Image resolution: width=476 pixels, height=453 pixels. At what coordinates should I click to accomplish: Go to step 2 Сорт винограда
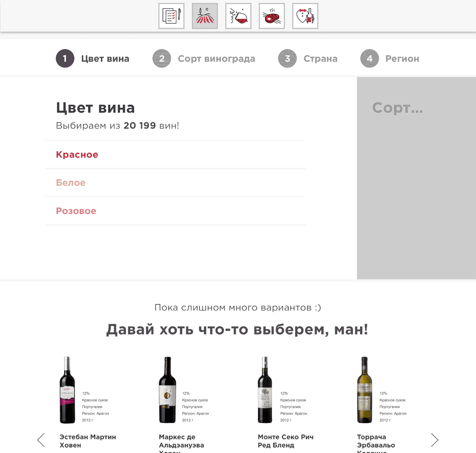click(204, 59)
